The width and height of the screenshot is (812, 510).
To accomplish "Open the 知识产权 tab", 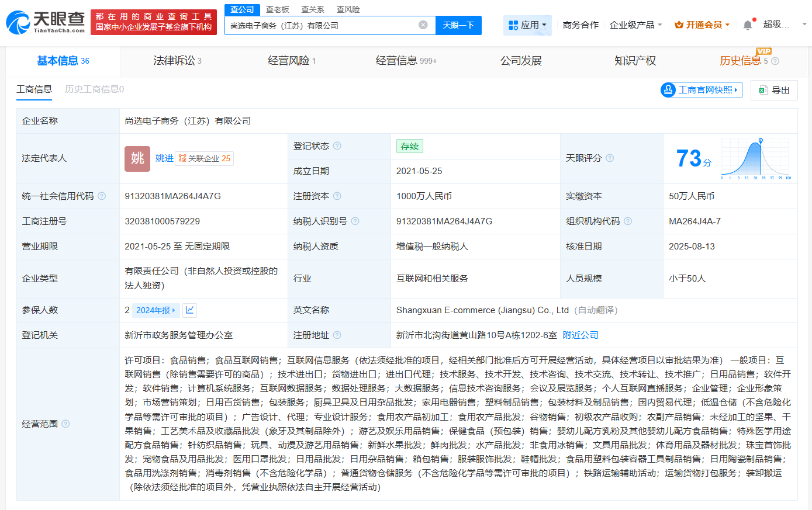I will 635,60.
